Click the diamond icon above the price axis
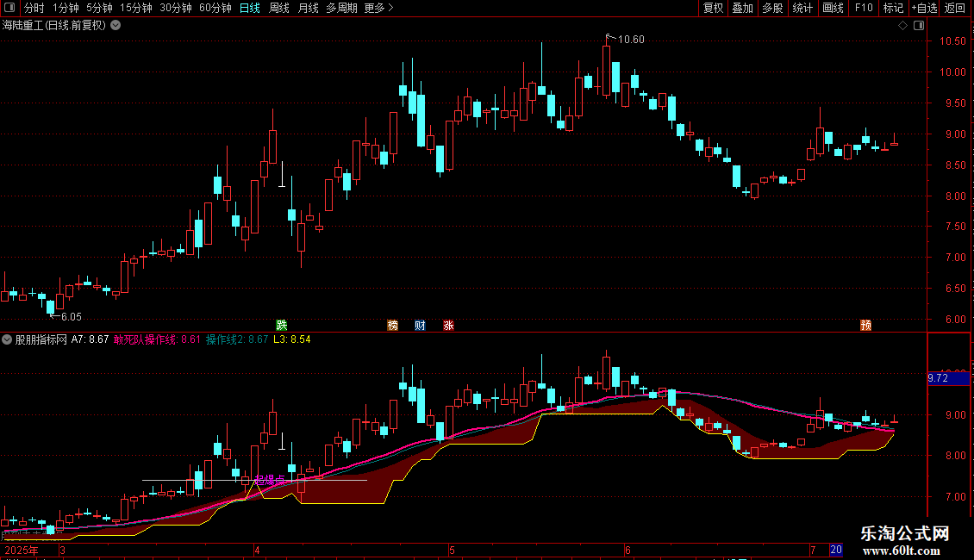The image size is (974, 560). 902,26
